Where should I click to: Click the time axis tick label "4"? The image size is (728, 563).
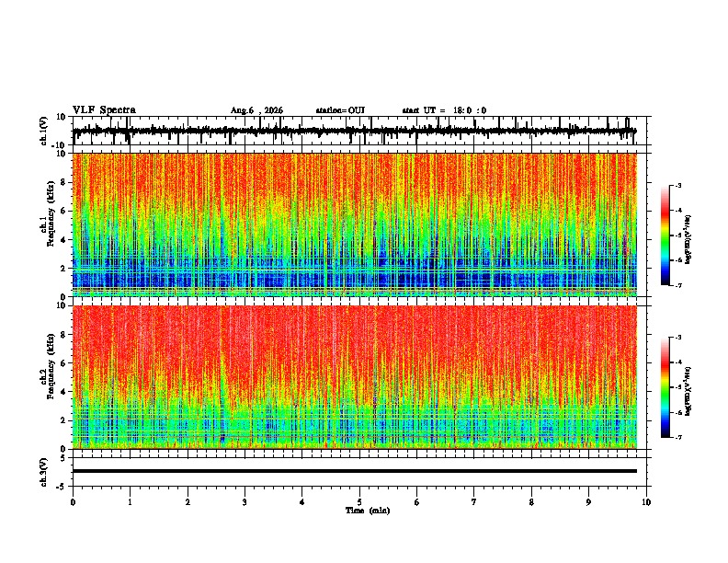pos(302,502)
